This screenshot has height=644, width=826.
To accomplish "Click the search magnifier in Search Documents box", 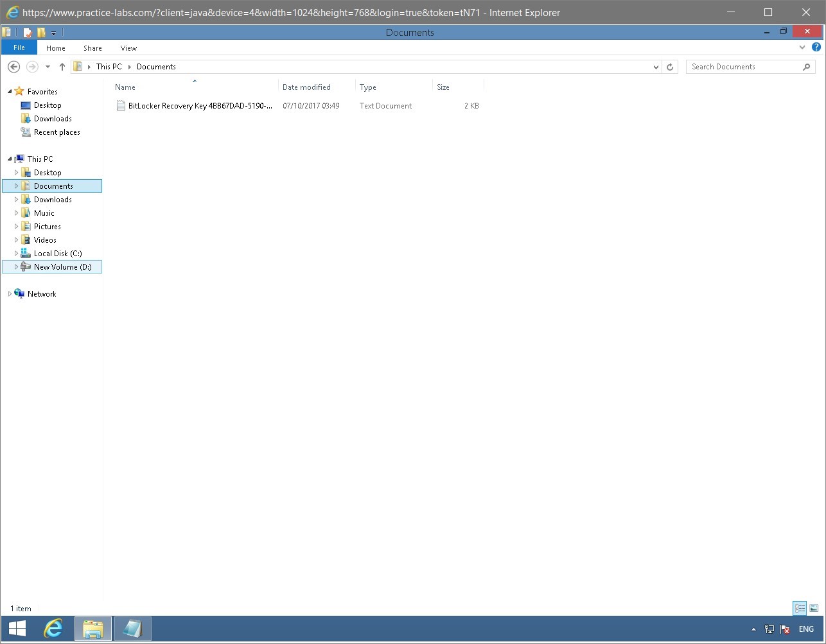I will [x=807, y=66].
